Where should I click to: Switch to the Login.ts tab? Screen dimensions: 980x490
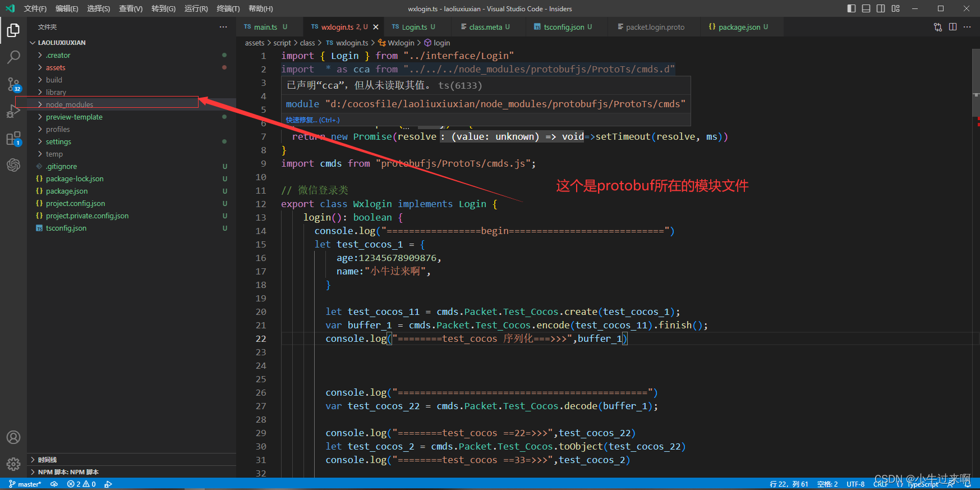pyautogui.click(x=417, y=27)
